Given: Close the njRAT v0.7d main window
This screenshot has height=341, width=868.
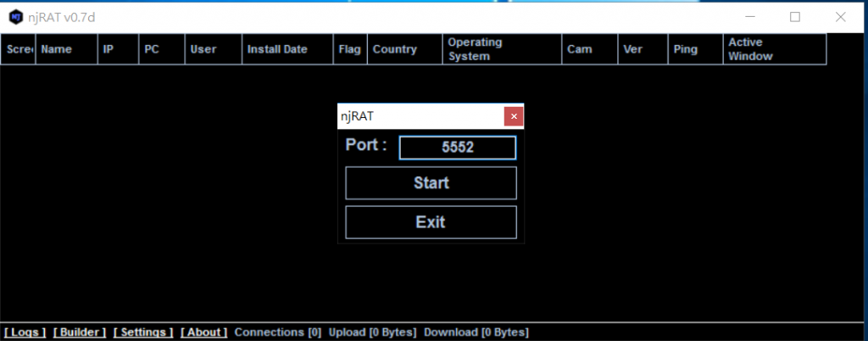Looking at the screenshot, I should click(840, 17).
